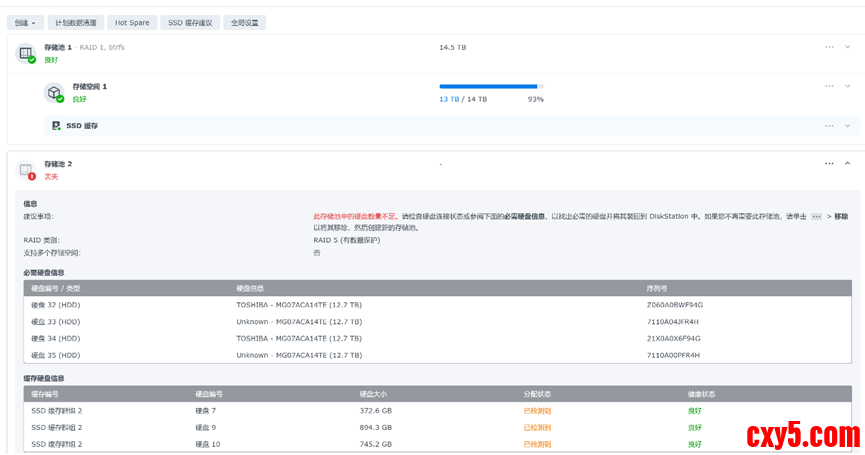Open the more-options menu for 存储空间 1
Image resolution: width=865 pixels, height=455 pixels.
(x=829, y=86)
